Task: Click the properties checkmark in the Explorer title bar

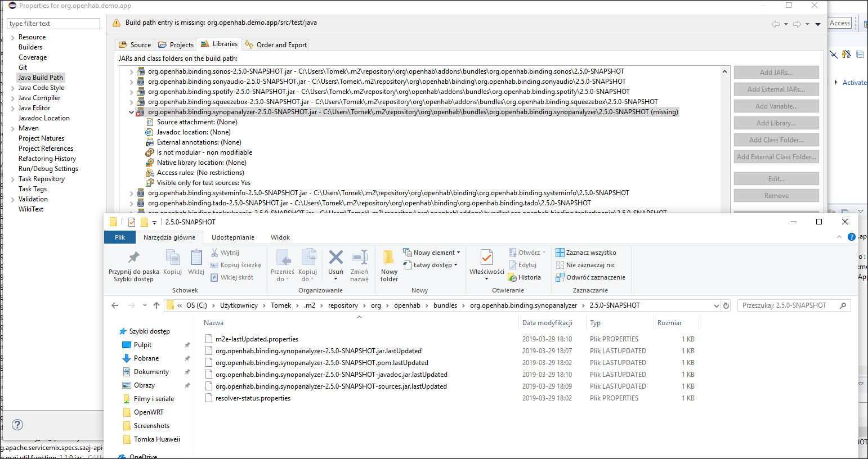Action: coord(132,222)
